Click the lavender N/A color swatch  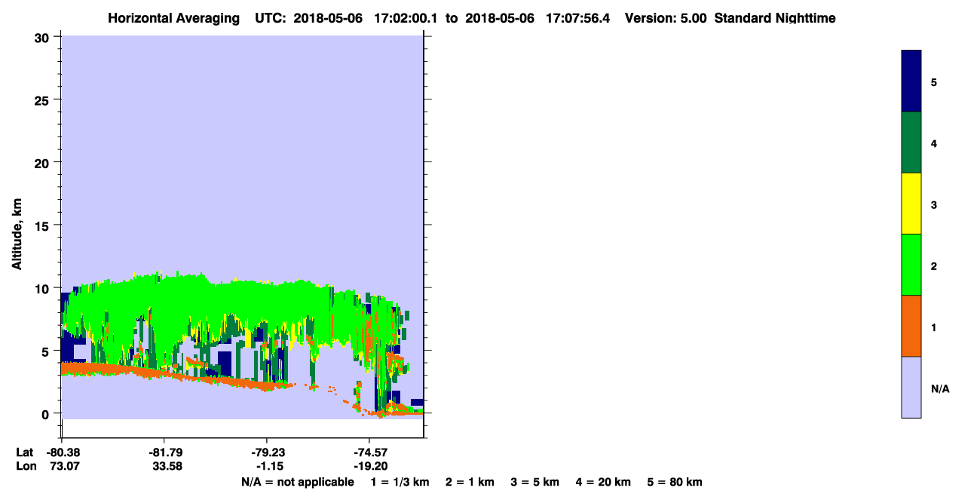click(911, 387)
